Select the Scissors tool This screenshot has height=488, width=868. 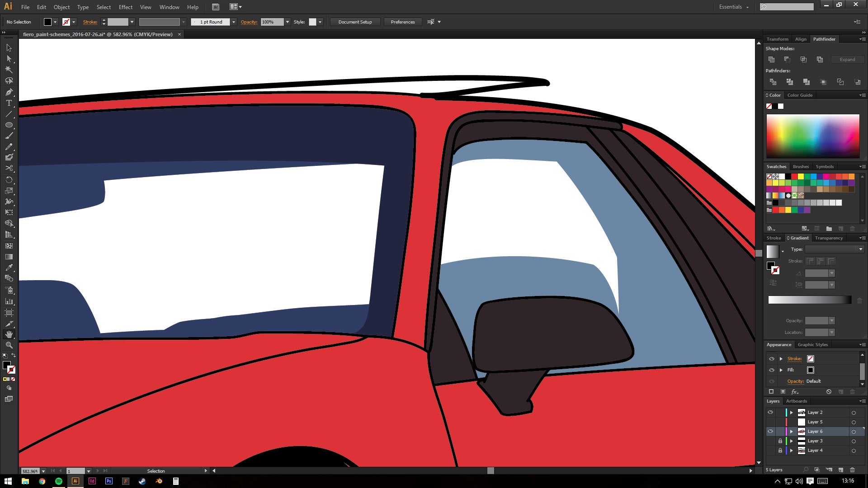(x=9, y=168)
